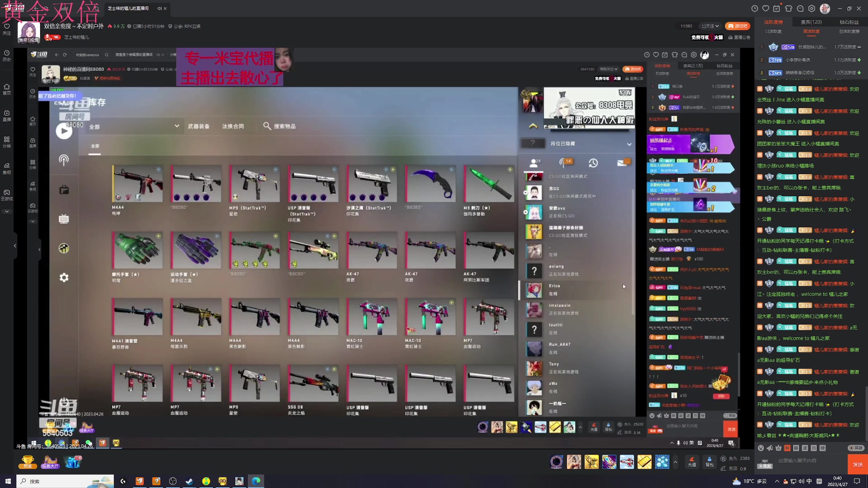Screen dimensions: 868x488
Task: Open 历史 history in left sidebar
Action: 6,55
